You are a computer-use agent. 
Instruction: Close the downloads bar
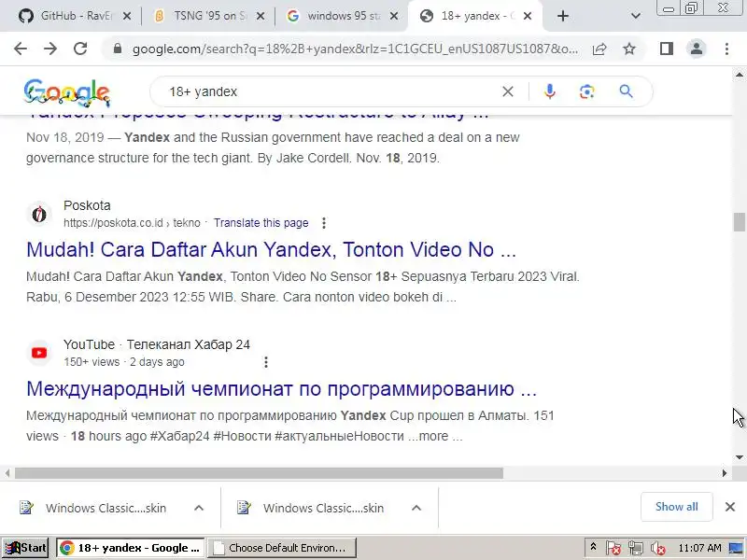(x=730, y=507)
